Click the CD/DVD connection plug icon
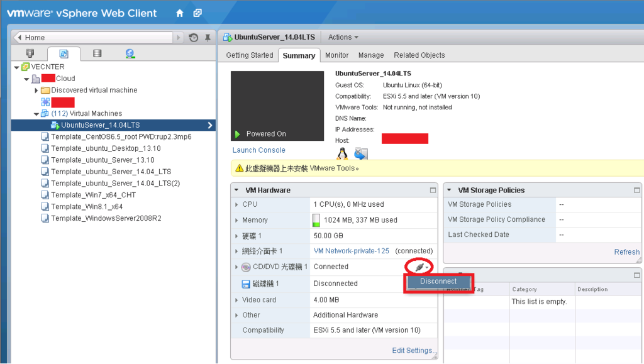This screenshot has width=644, height=364. (x=421, y=267)
